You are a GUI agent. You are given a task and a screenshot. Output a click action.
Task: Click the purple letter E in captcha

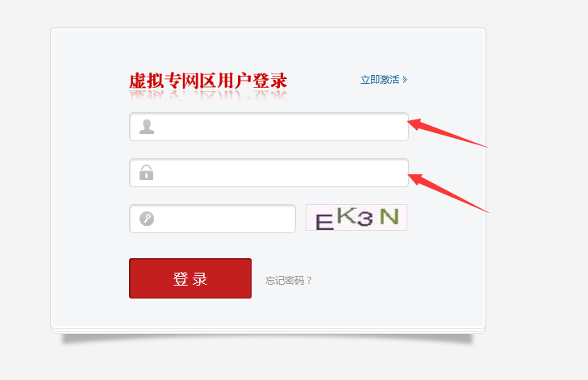point(324,222)
